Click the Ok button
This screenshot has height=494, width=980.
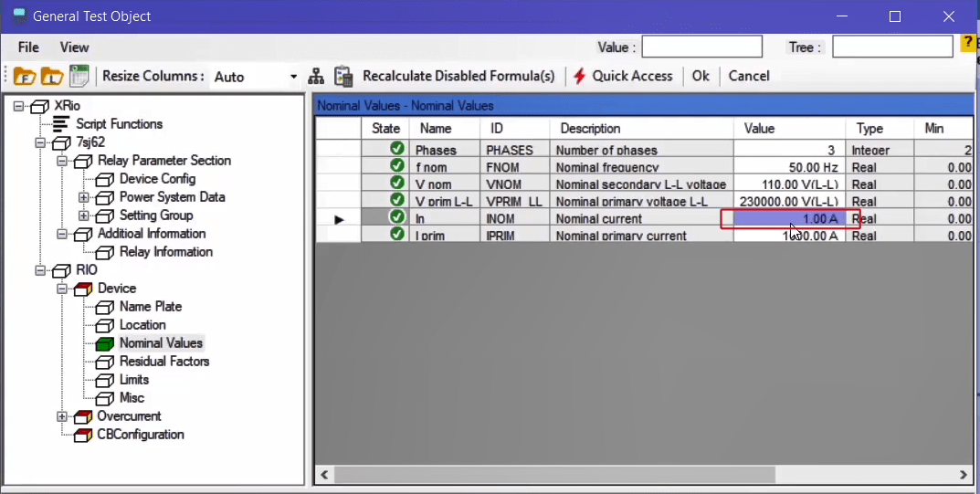(x=701, y=76)
